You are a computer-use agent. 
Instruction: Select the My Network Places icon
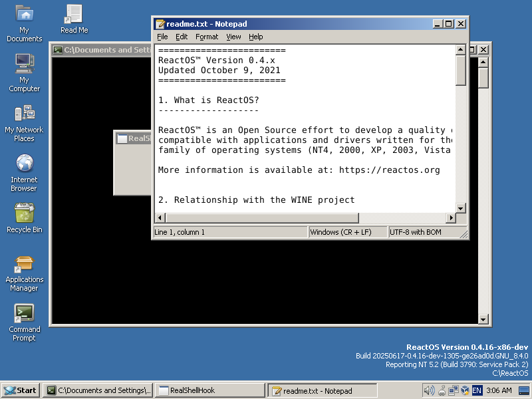point(24,123)
